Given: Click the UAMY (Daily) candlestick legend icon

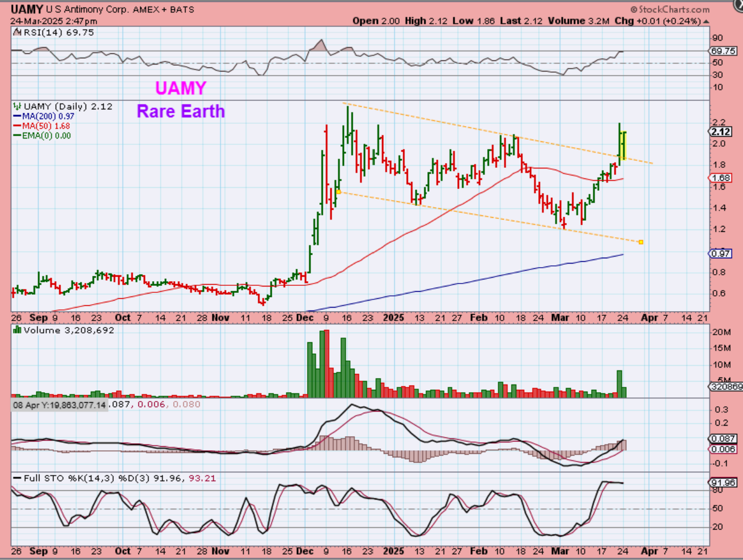Looking at the screenshot, I should (18, 106).
